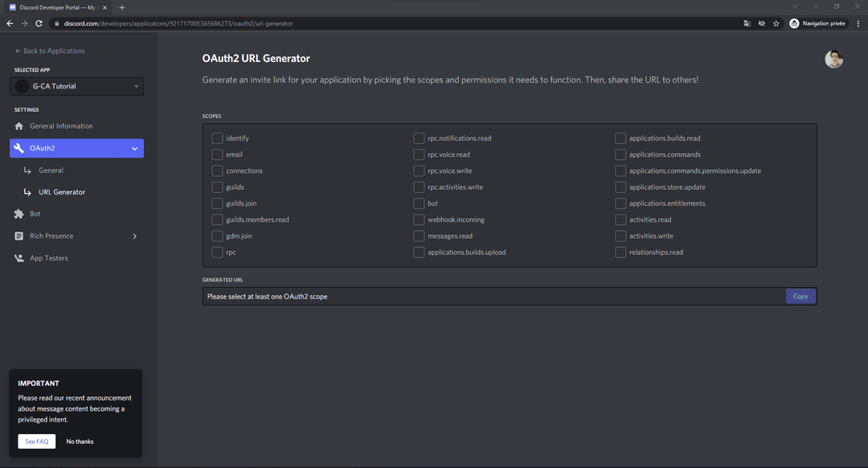This screenshot has height=468, width=868.
Task: Enable the applications.builds.upload scope
Action: tap(419, 252)
